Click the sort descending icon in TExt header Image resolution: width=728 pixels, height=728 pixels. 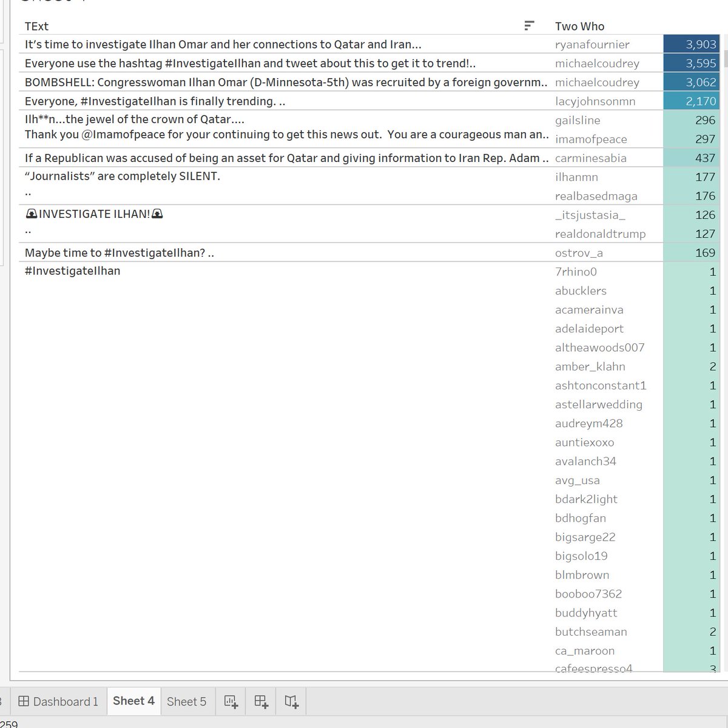point(529,25)
